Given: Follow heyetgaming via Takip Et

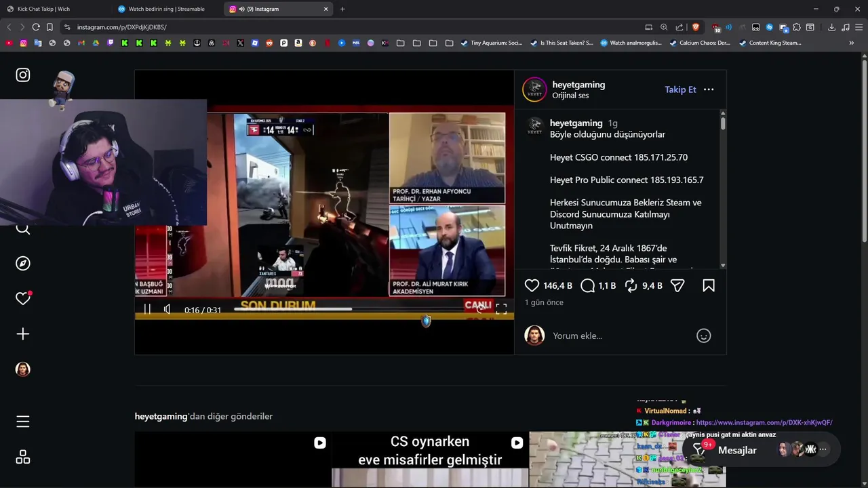Looking at the screenshot, I should click(680, 89).
